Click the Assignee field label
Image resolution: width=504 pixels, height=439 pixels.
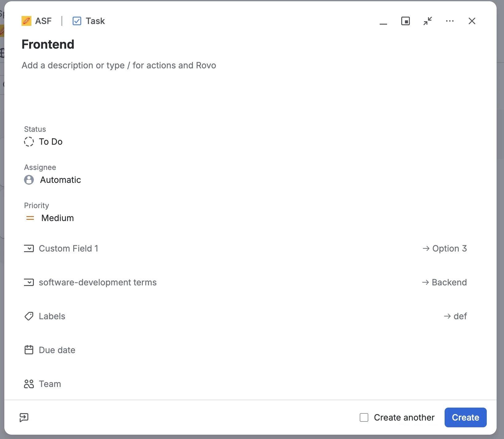(x=40, y=167)
